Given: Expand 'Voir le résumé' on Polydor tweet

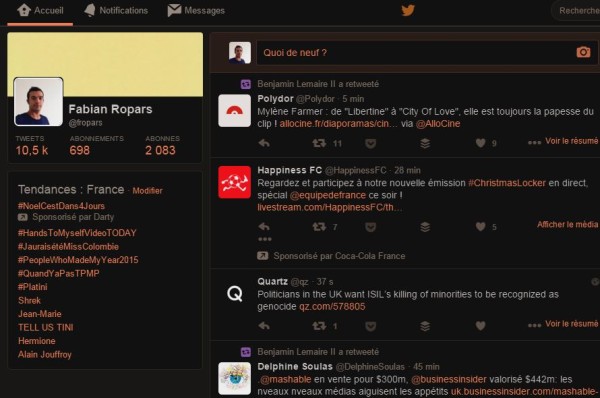Looking at the screenshot, I should 571,141.
